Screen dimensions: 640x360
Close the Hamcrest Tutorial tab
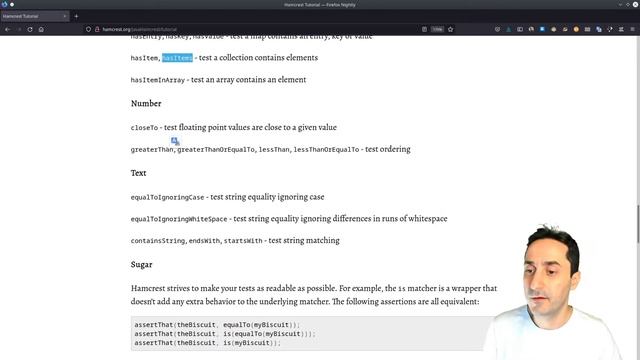point(64,16)
